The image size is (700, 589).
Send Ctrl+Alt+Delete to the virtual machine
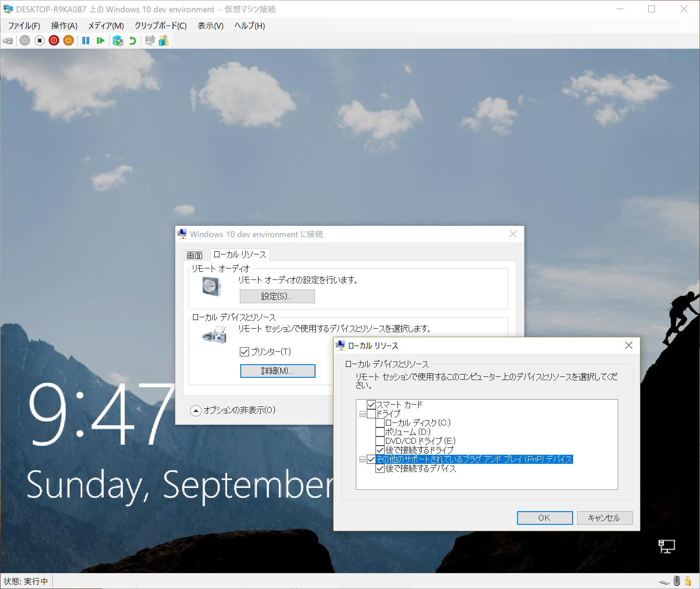tap(8, 41)
